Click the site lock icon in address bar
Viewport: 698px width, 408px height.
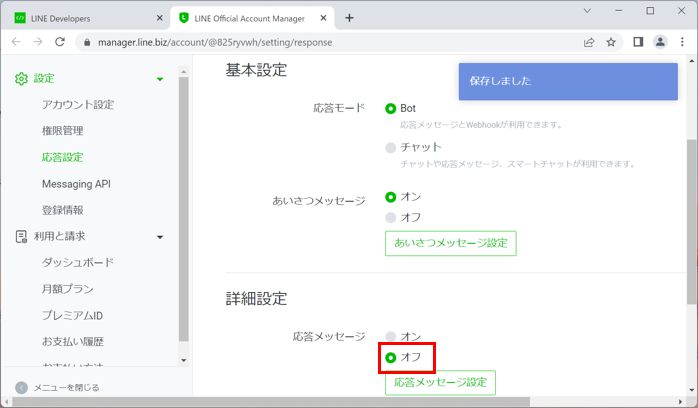(x=87, y=42)
